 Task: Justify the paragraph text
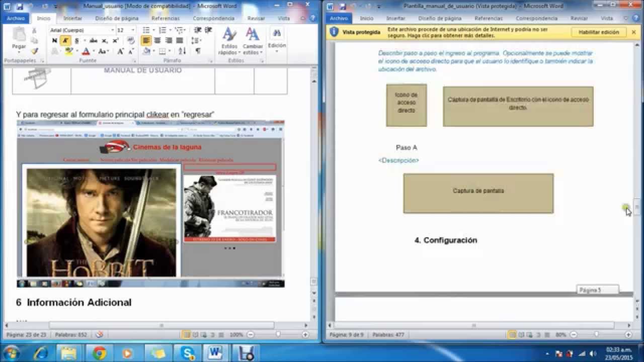[180, 41]
